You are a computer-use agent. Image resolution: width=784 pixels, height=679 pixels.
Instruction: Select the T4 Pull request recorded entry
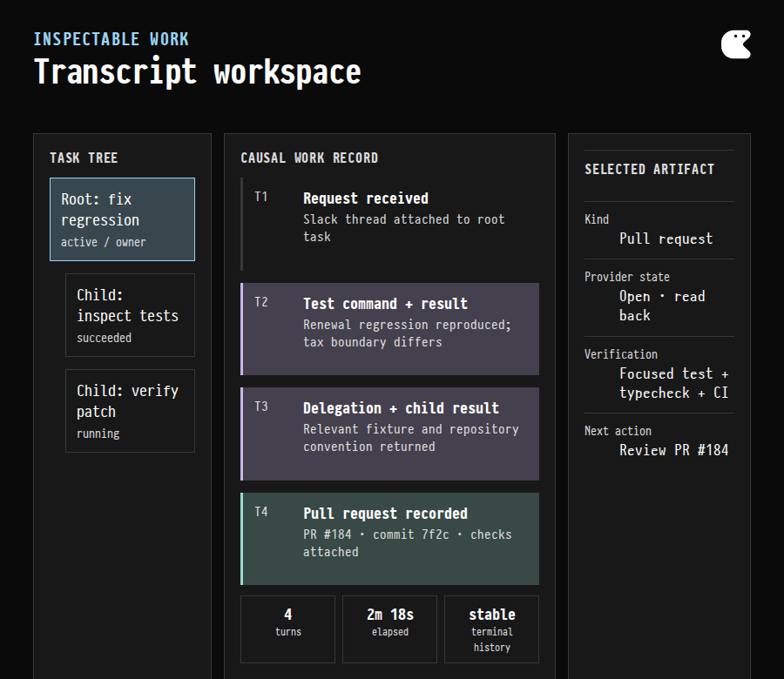(390, 539)
